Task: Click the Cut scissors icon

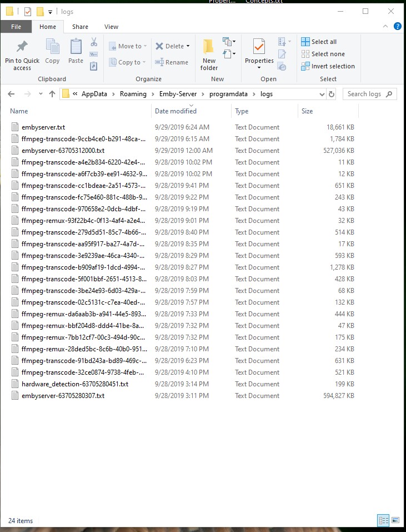Action: [94, 42]
